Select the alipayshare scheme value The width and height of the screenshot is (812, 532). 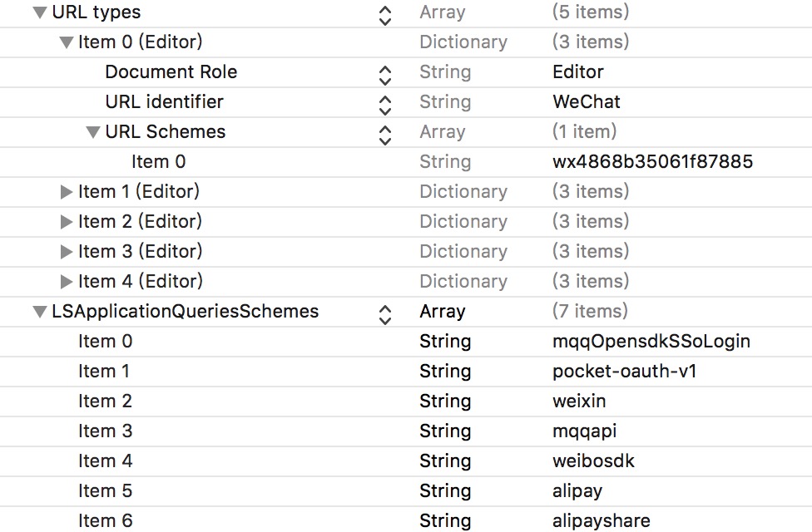click(602, 521)
